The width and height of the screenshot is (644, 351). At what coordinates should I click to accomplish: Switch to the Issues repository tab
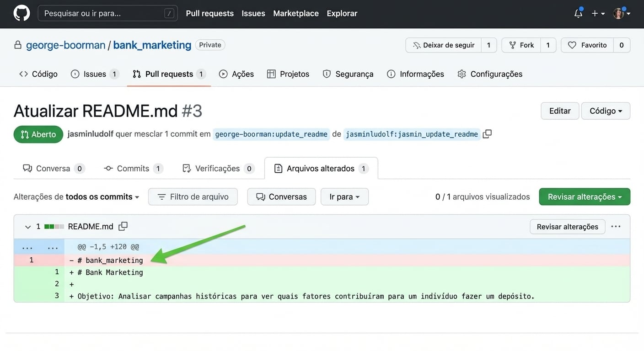[95, 74]
